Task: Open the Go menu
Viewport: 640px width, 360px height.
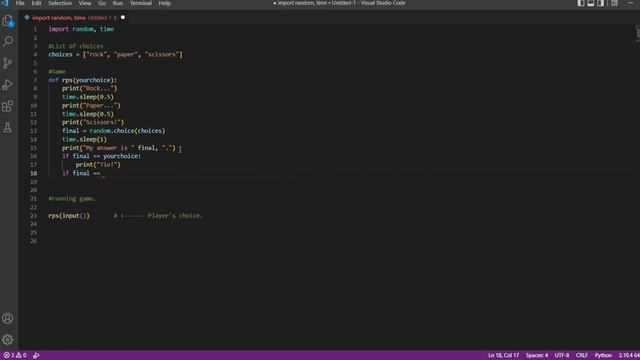Action: pos(102,3)
